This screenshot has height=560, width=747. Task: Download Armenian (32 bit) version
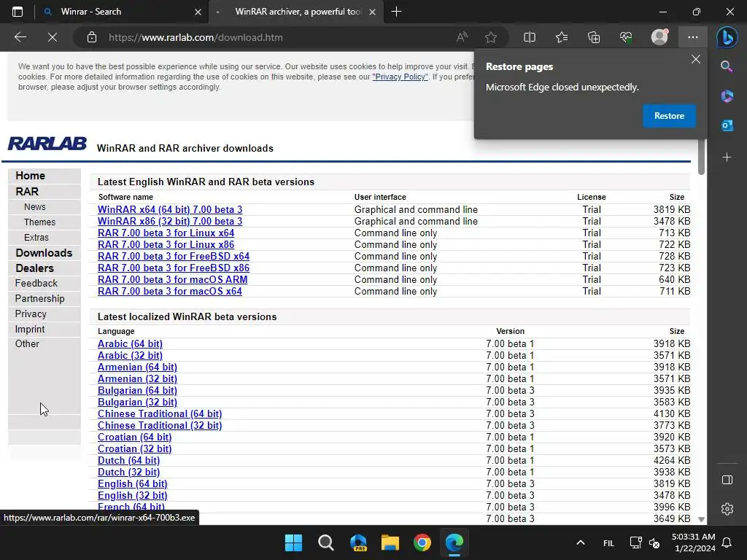(137, 379)
